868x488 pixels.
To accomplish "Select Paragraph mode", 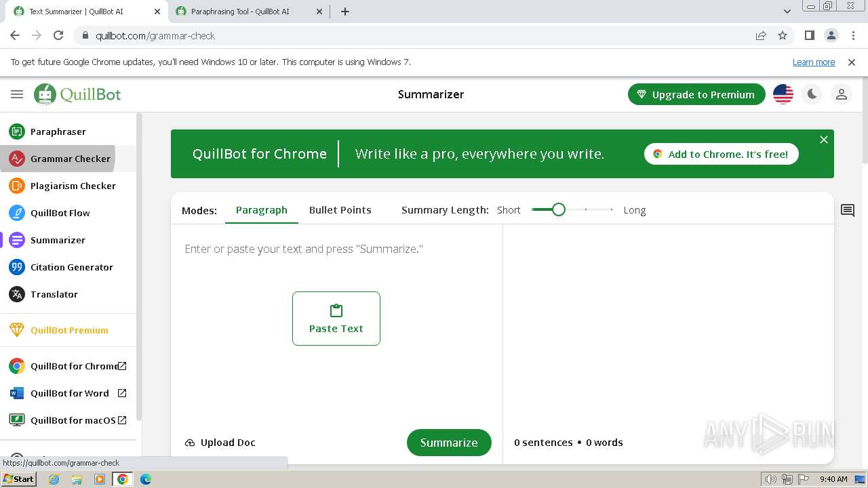I will point(262,210).
